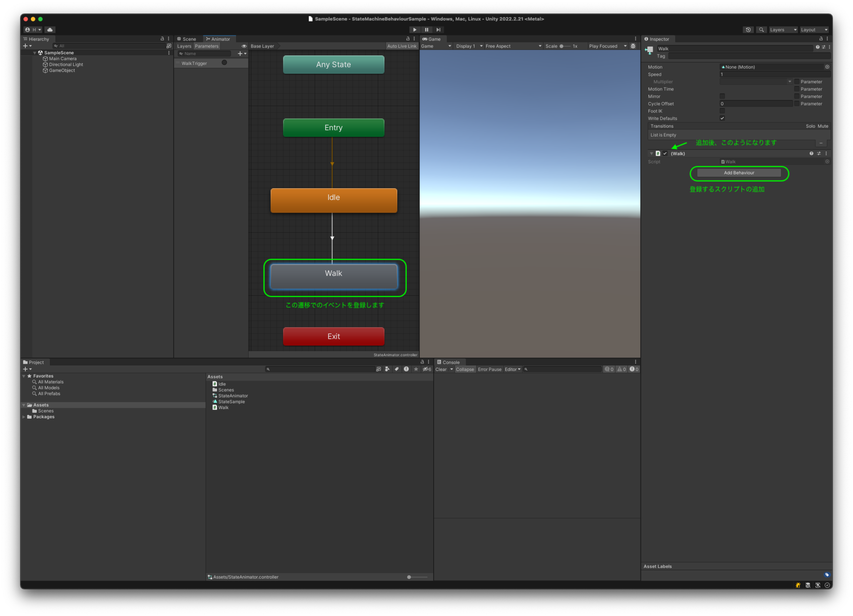The height and width of the screenshot is (616, 853).
Task: Expand the Packages folder in the Project panel
Action: coord(24,417)
